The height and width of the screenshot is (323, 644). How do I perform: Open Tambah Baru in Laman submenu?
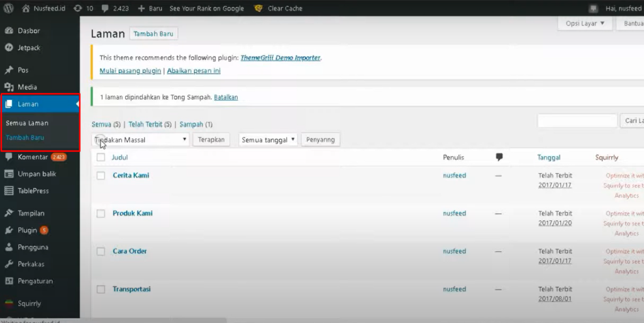point(25,137)
